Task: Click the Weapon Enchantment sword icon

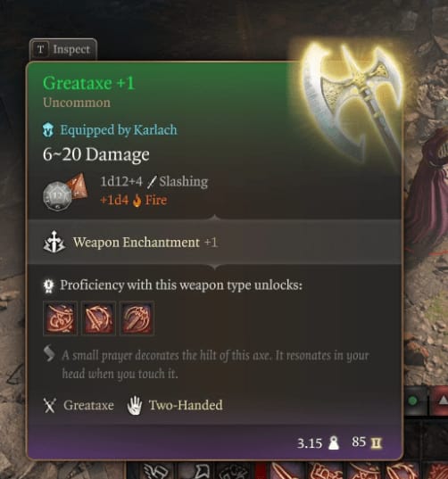Action: click(54, 242)
